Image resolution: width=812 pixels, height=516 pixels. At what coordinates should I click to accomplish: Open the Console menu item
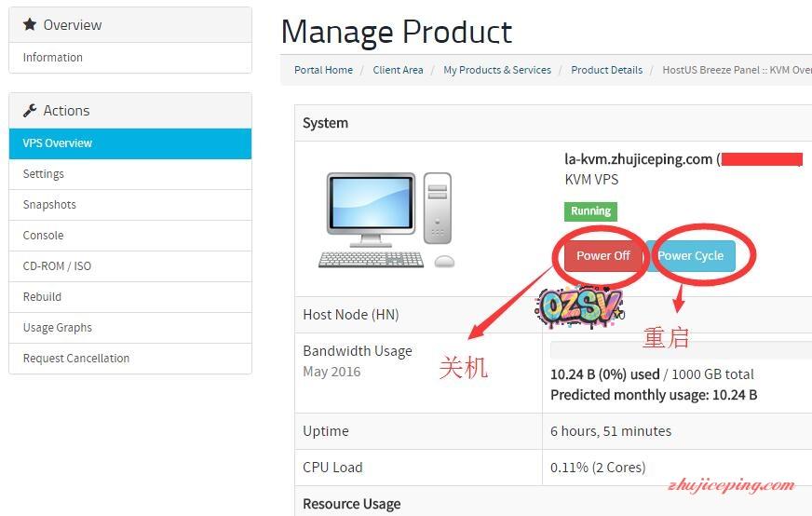[44, 236]
